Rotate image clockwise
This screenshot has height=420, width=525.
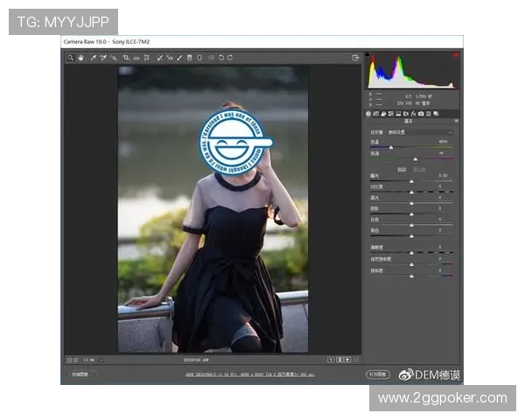tap(230, 58)
